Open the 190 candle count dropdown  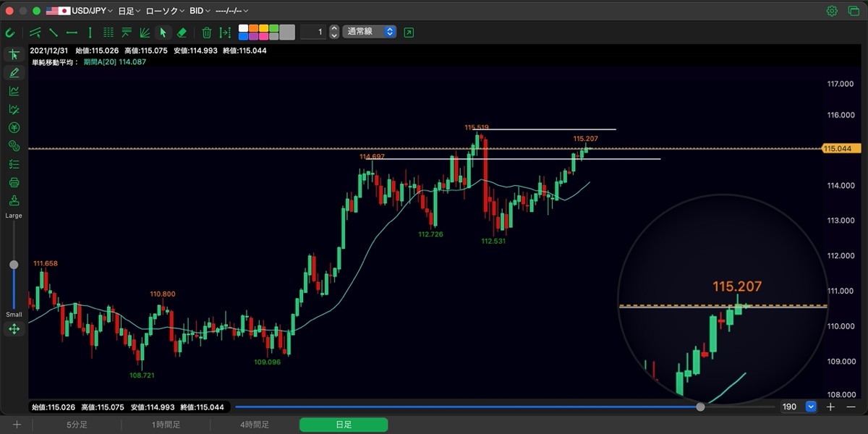[x=811, y=407]
